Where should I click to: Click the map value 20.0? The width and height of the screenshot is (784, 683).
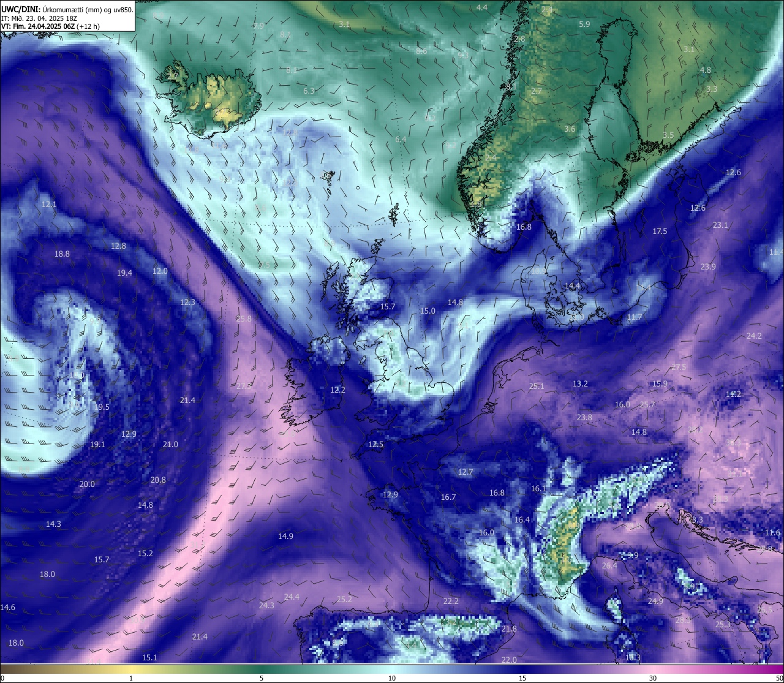tap(87, 484)
